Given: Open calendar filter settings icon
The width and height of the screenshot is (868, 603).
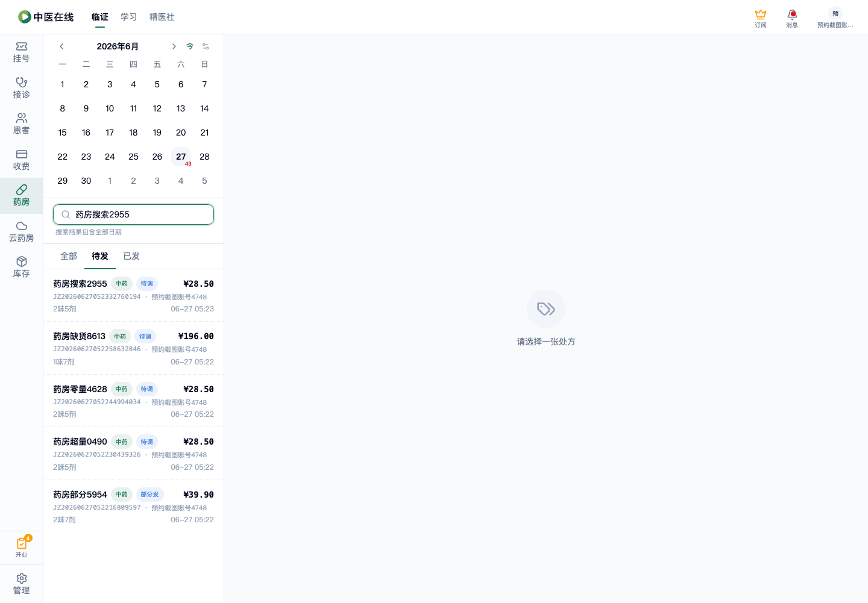Looking at the screenshot, I should (x=206, y=46).
